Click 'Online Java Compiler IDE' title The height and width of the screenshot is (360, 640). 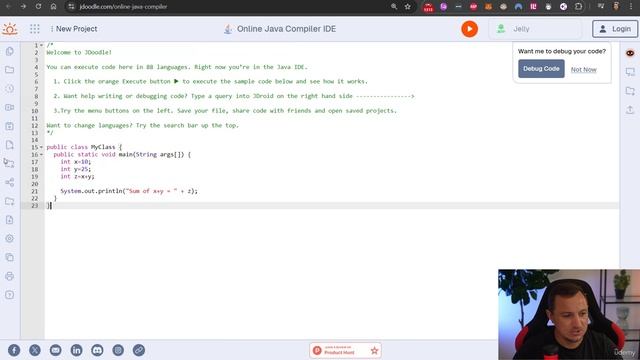point(287,29)
